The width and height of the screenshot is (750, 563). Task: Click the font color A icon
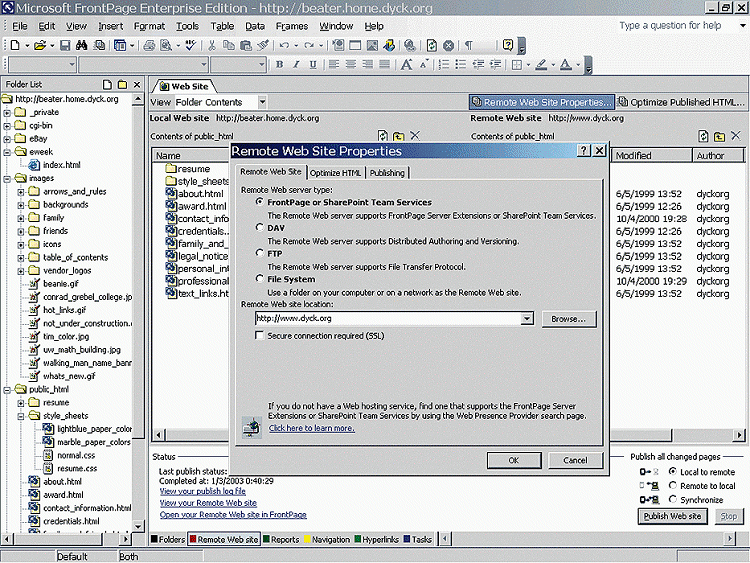click(566, 65)
